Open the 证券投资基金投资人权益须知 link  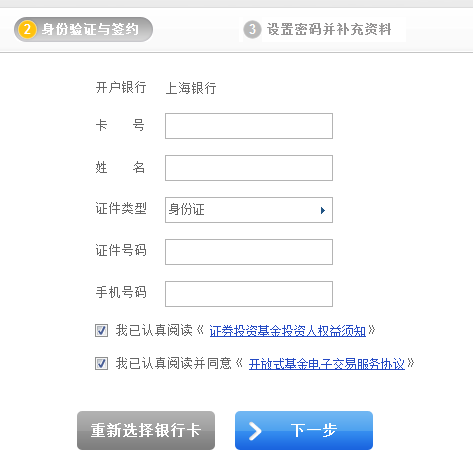click(287, 331)
